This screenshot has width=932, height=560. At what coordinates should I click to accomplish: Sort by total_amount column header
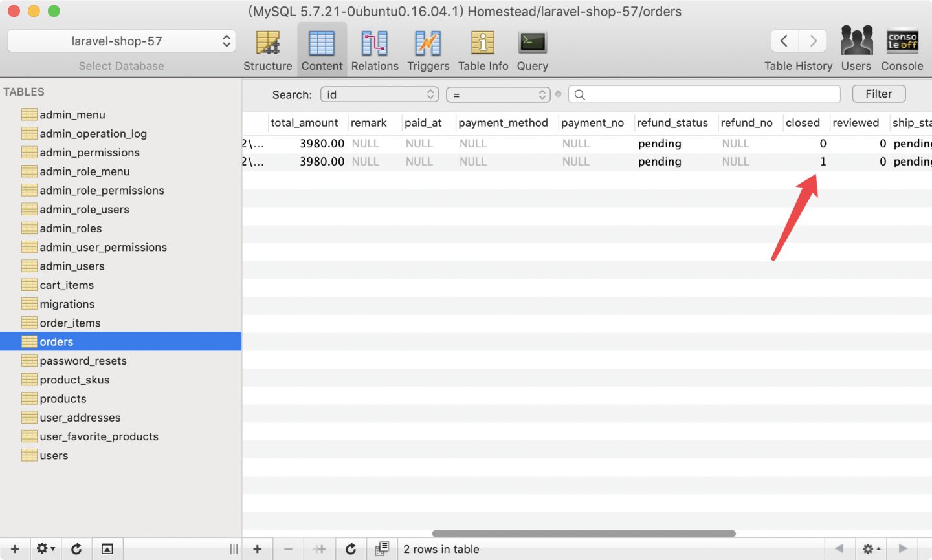point(307,123)
